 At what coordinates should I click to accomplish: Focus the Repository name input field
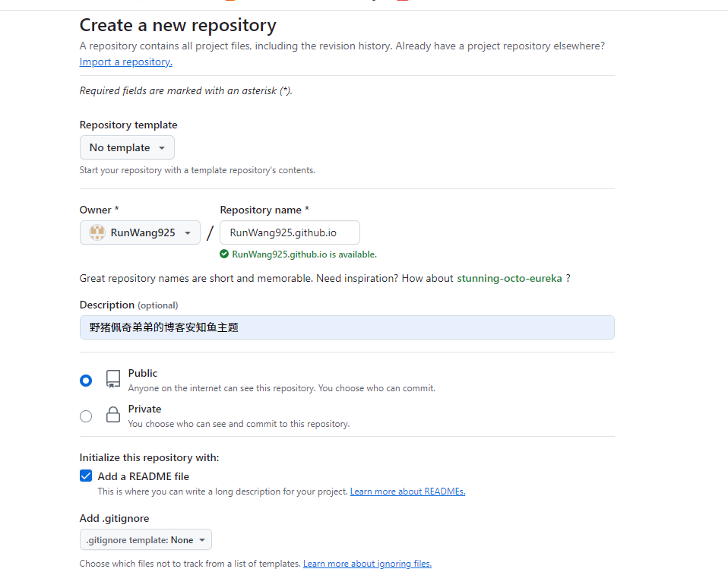290,232
